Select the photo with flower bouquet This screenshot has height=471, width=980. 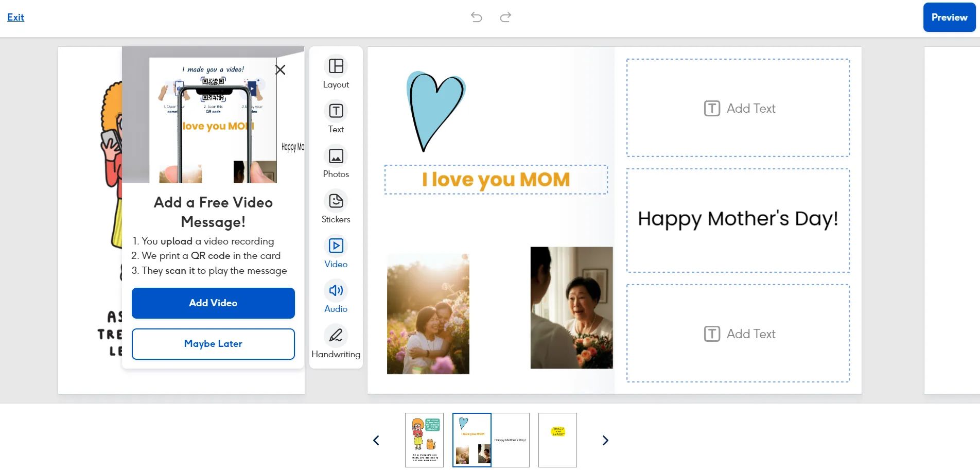(571, 308)
